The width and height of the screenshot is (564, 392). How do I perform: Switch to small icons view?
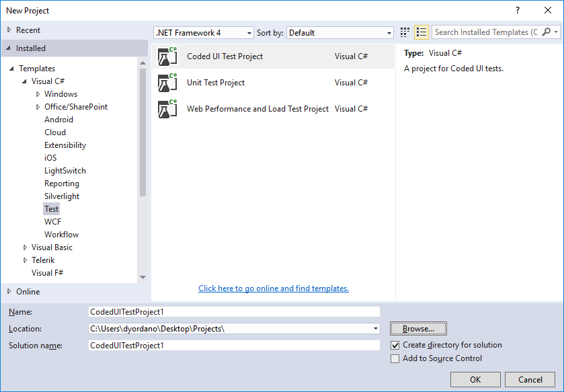(405, 32)
